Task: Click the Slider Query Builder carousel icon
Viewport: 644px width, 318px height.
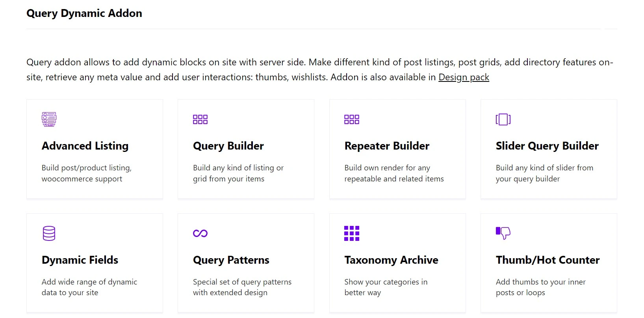Action: (x=503, y=119)
